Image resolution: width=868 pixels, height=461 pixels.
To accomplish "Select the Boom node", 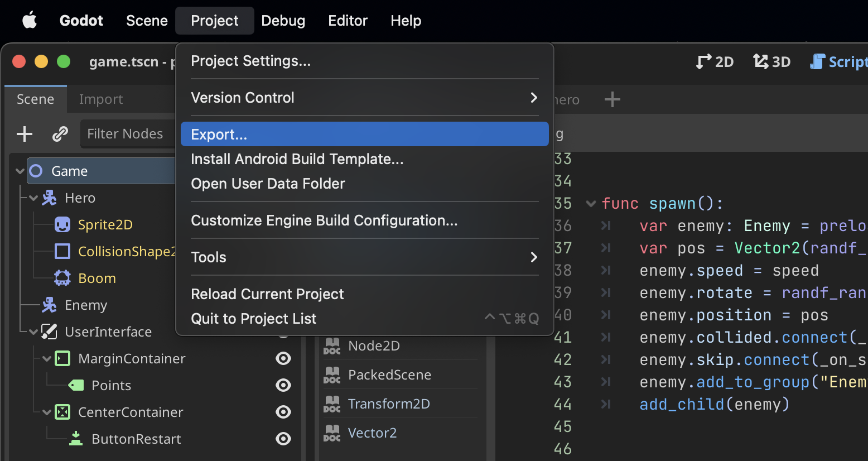I will [97, 278].
